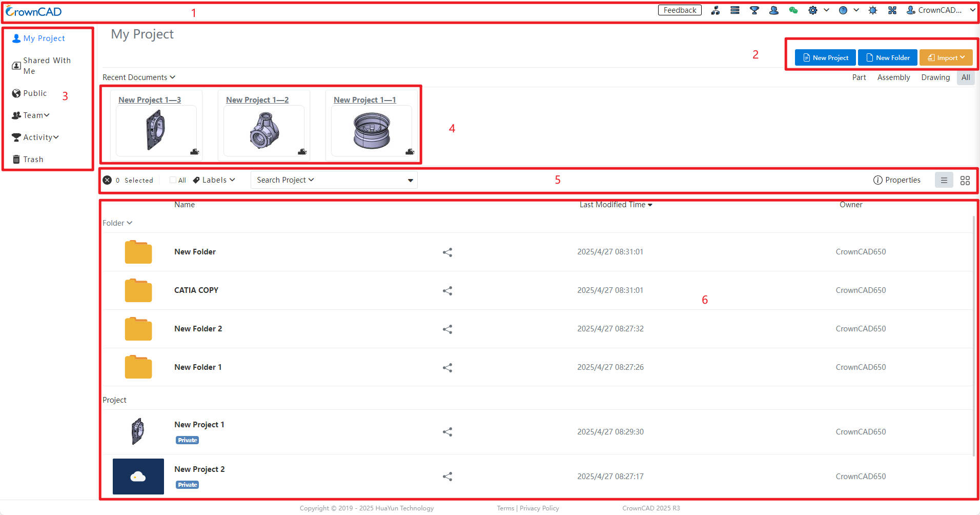Viewport: 980px width, 515px height.
Task: Share the CATIA COPY folder
Action: [x=447, y=291]
